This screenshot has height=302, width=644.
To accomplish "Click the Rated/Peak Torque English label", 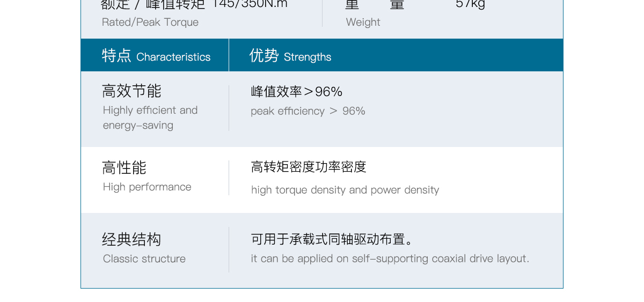I will click(x=150, y=23).
